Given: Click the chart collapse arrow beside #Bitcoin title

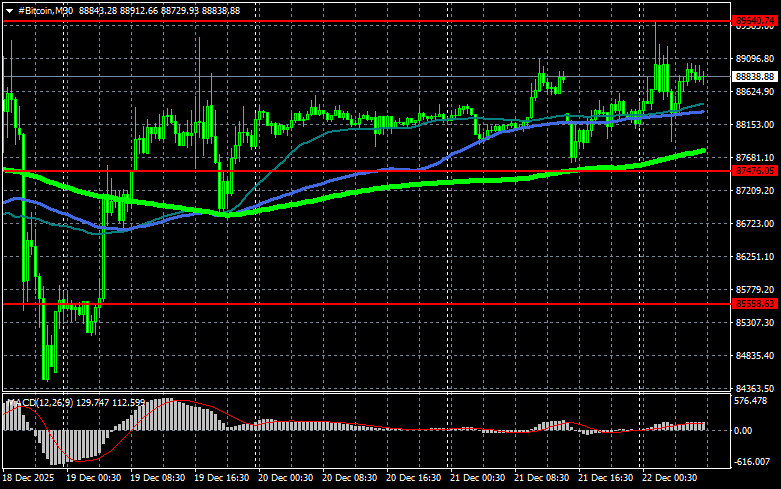Looking at the screenshot, I should 6,9.
